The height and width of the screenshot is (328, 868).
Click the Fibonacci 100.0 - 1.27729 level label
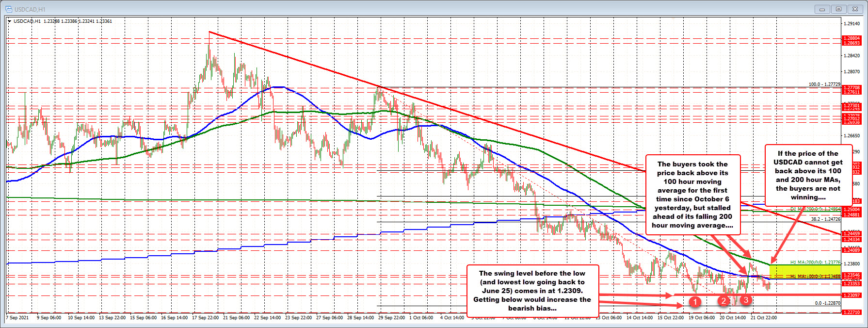(x=824, y=84)
